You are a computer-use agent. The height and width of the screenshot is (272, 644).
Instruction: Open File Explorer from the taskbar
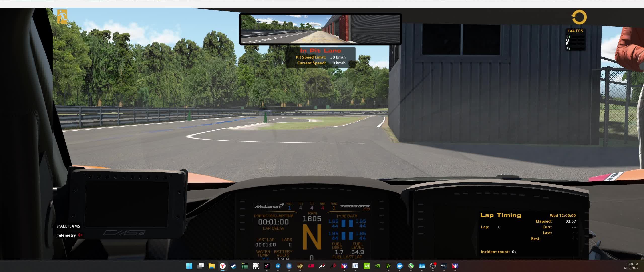211,266
